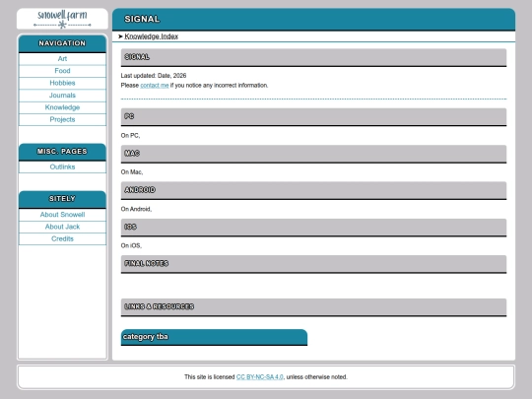Click the contact me link
The width and height of the screenshot is (532, 399).
pyautogui.click(x=155, y=86)
